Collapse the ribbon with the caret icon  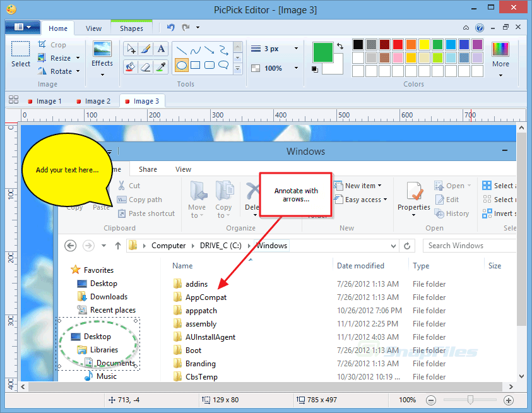click(466, 28)
